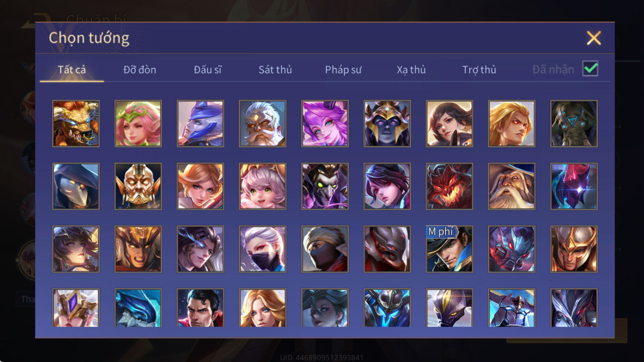Open the 'Trợ thủ' tab
Viewport: 644px width, 362px height.
click(479, 70)
